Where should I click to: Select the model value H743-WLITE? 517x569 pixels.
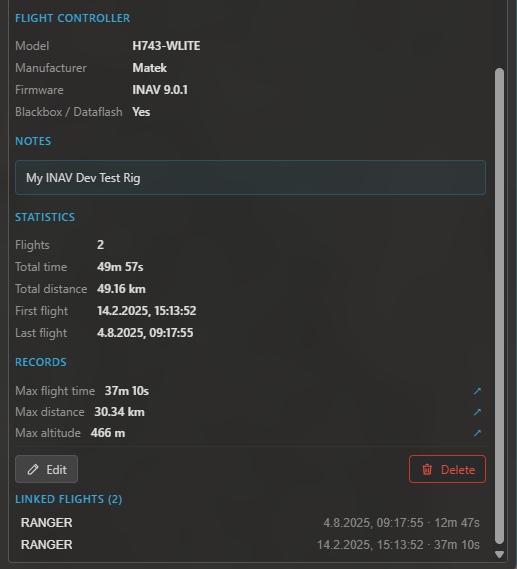(x=166, y=46)
